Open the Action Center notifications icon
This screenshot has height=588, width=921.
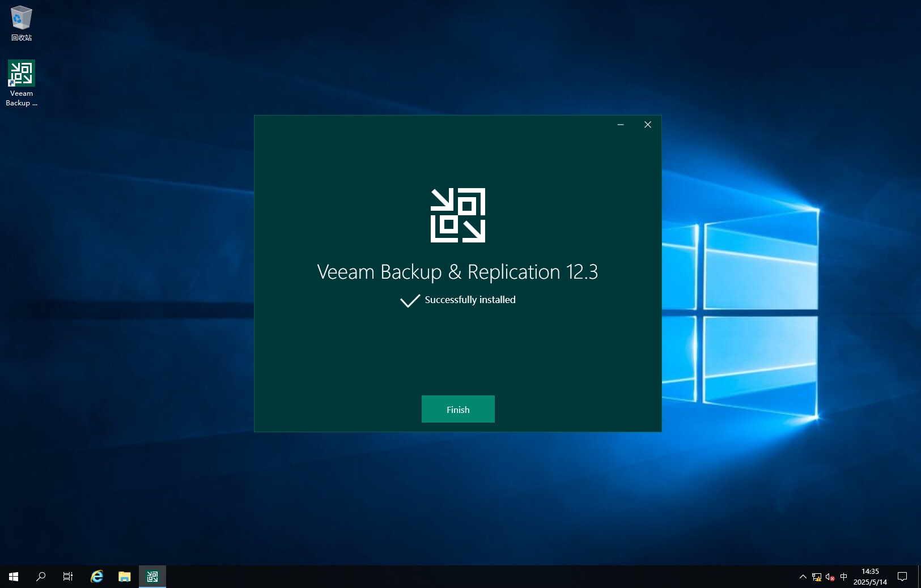click(902, 577)
